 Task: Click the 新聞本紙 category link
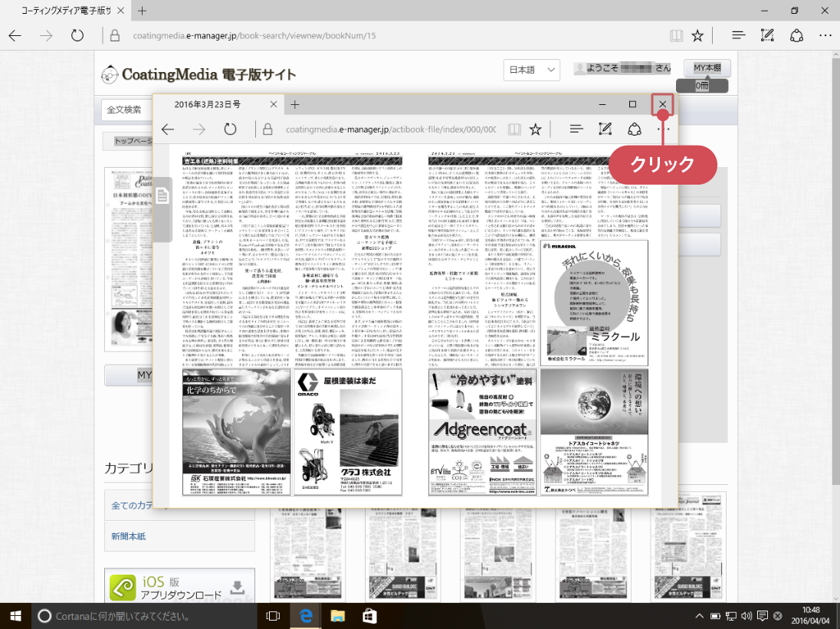point(129,536)
